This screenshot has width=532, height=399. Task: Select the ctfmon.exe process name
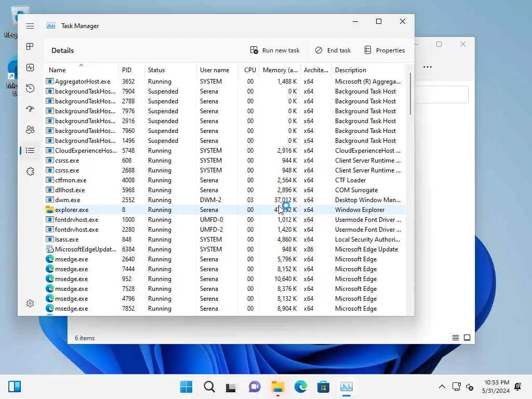click(71, 180)
